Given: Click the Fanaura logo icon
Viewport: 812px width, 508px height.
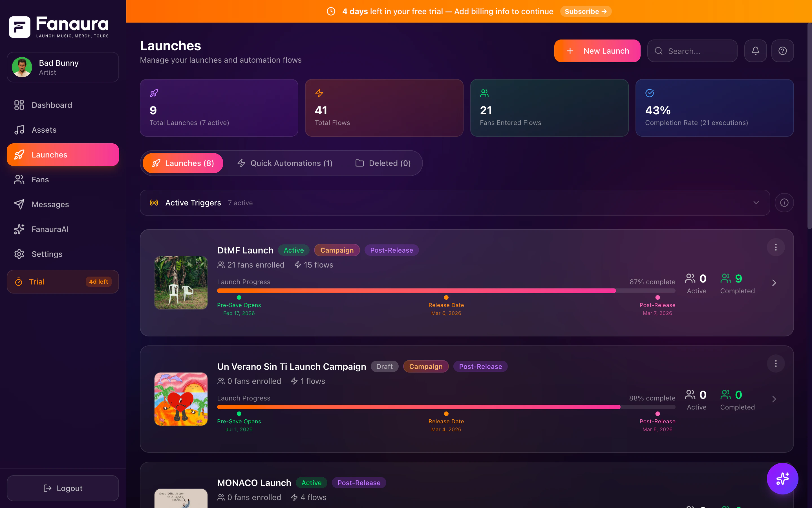Looking at the screenshot, I should 19,27.
